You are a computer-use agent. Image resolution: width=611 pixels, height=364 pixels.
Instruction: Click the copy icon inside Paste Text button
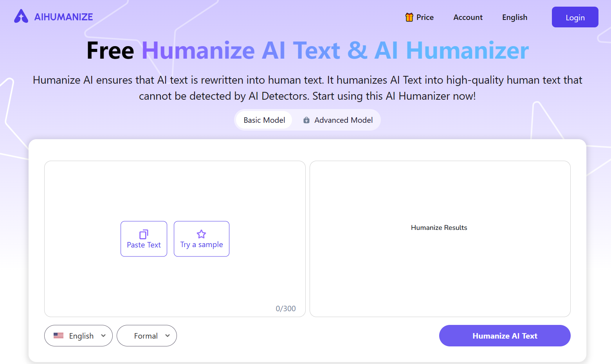(x=144, y=234)
